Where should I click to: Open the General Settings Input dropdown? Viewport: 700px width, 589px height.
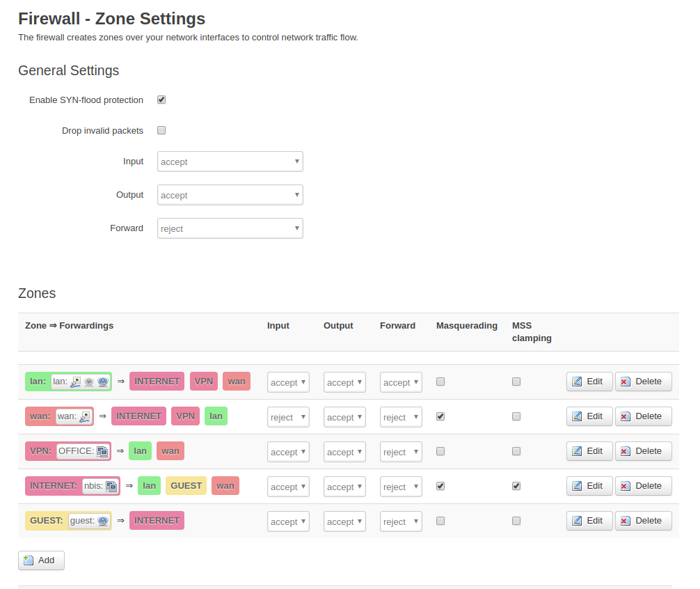[x=230, y=162]
